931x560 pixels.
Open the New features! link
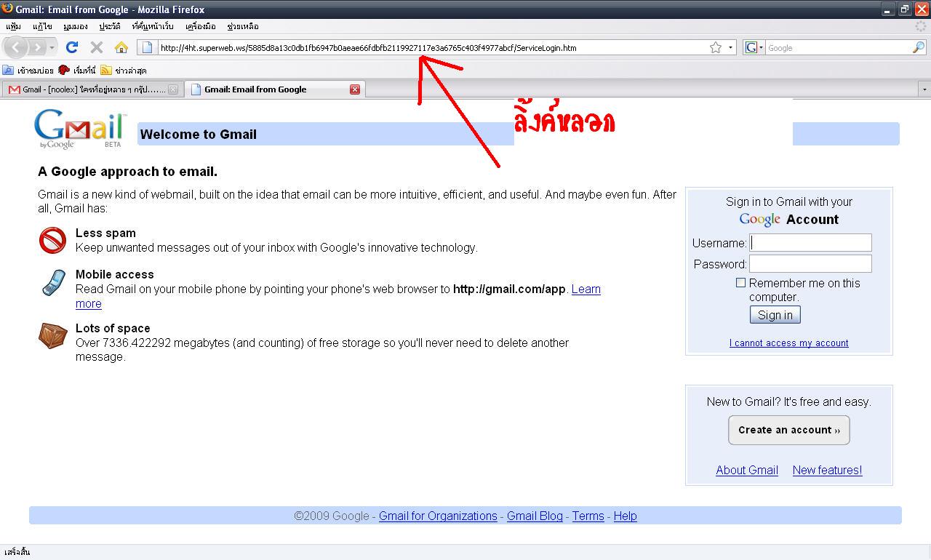click(x=828, y=471)
